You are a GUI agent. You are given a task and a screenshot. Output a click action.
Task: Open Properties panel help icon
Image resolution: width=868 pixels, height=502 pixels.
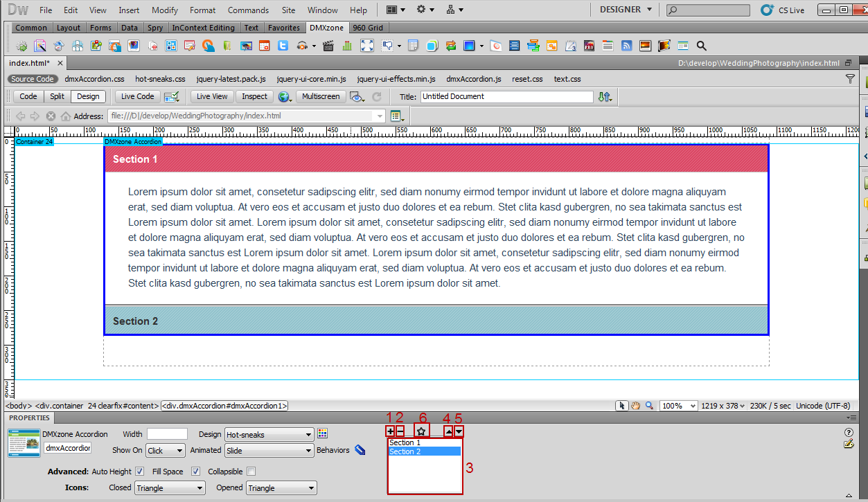click(x=849, y=433)
